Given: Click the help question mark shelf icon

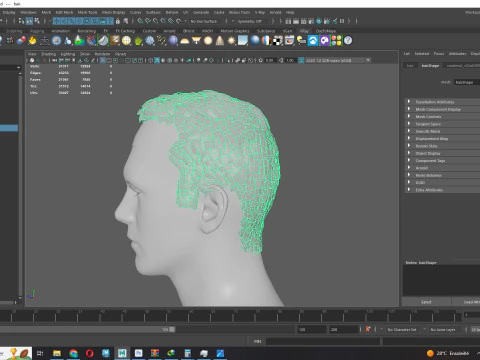Looking at the screenshot, I should point(348,41).
